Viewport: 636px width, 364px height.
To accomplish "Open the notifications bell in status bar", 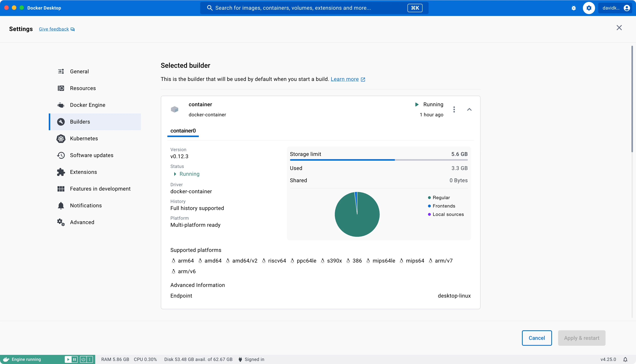I will pos(625,359).
